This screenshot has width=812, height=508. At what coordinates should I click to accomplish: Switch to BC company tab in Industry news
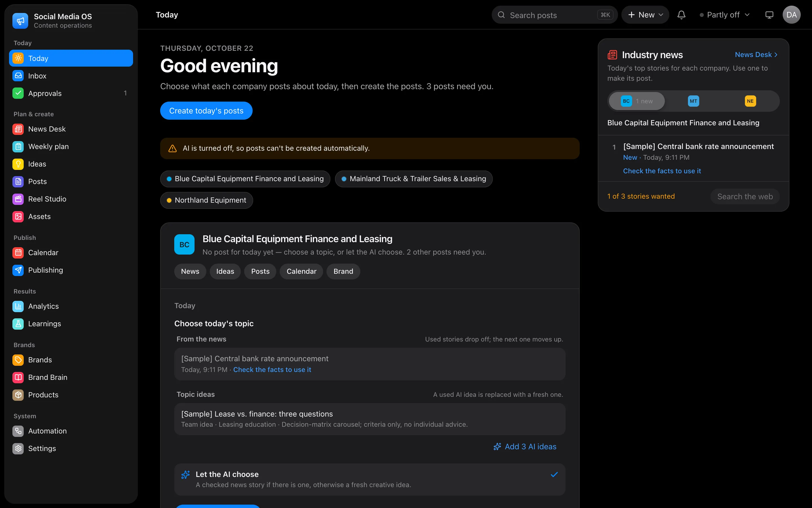pos(637,101)
